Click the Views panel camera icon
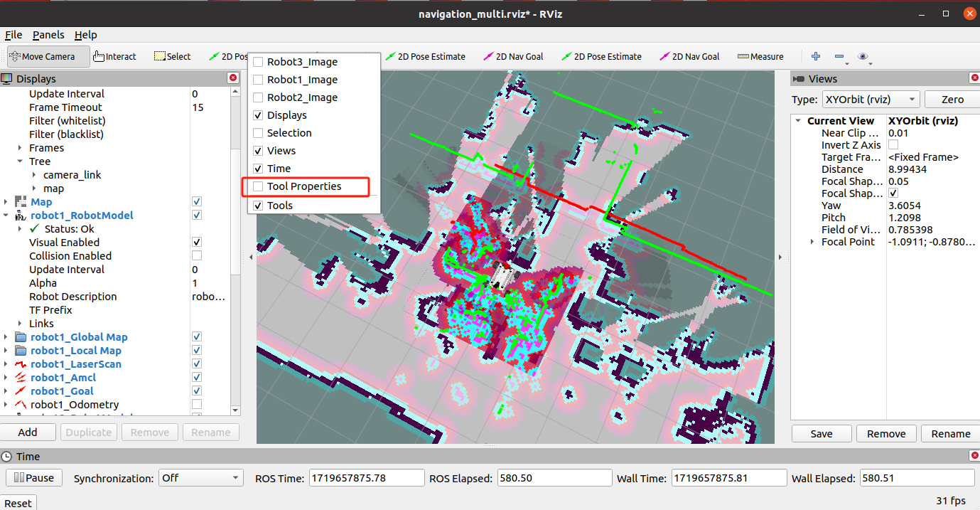 point(798,78)
